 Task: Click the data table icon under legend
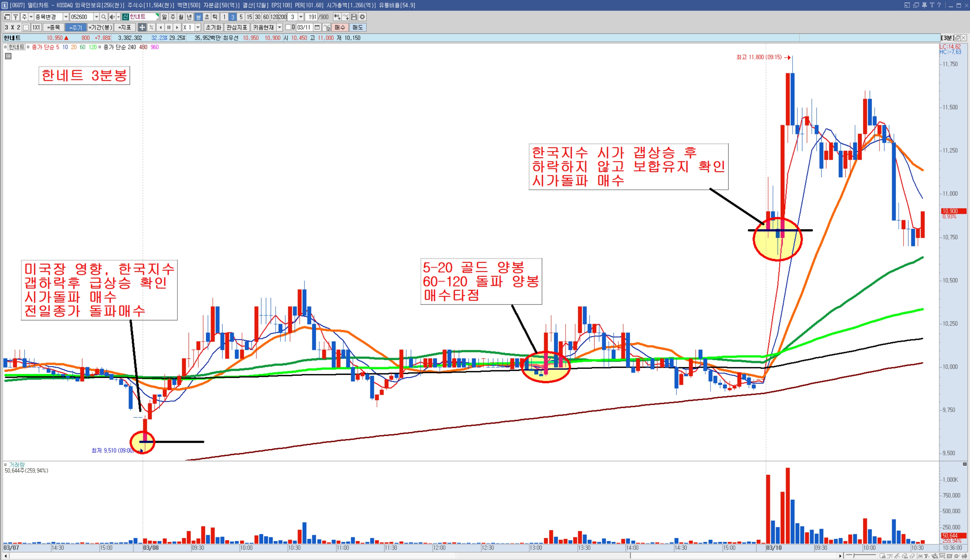click(8, 56)
